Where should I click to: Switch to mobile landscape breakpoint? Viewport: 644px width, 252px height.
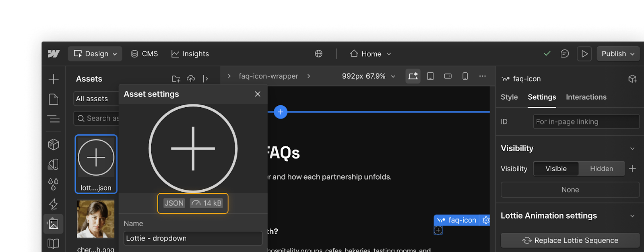[448, 76]
